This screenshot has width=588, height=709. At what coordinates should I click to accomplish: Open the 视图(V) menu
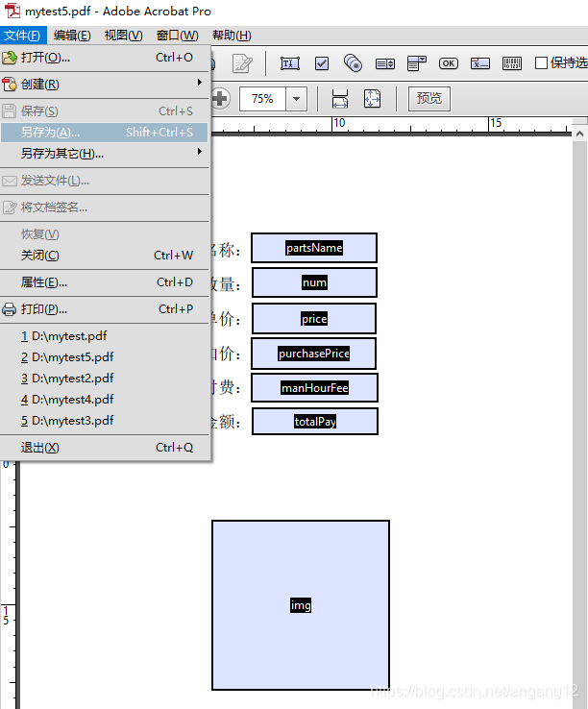coord(124,36)
